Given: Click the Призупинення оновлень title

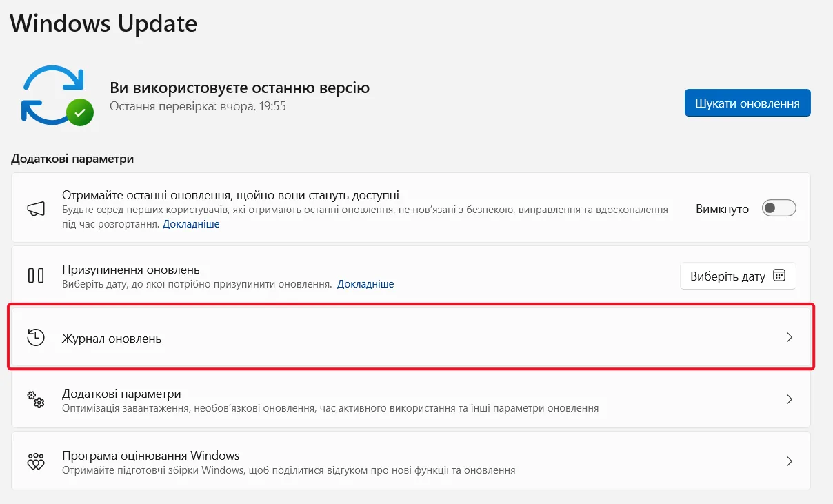Looking at the screenshot, I should pos(131,270).
